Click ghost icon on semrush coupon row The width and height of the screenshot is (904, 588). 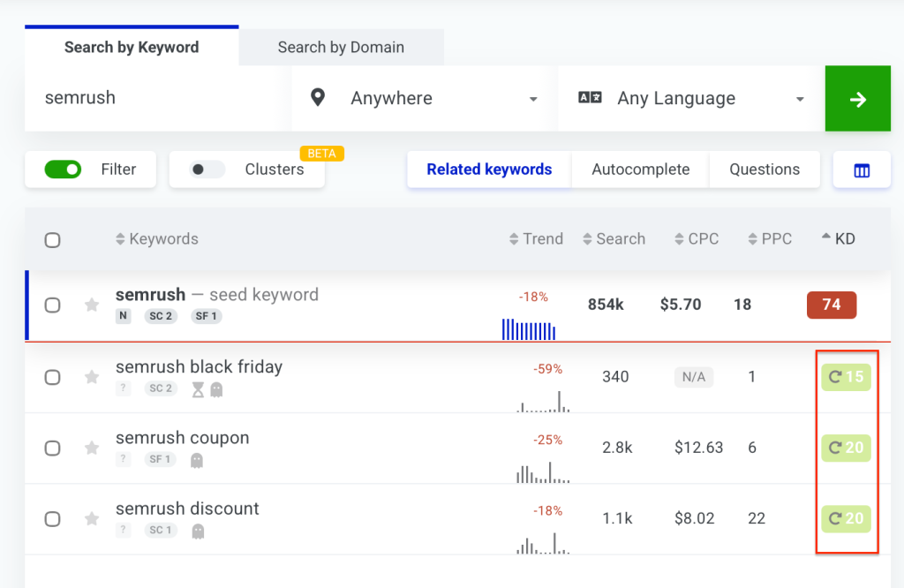coord(197,460)
